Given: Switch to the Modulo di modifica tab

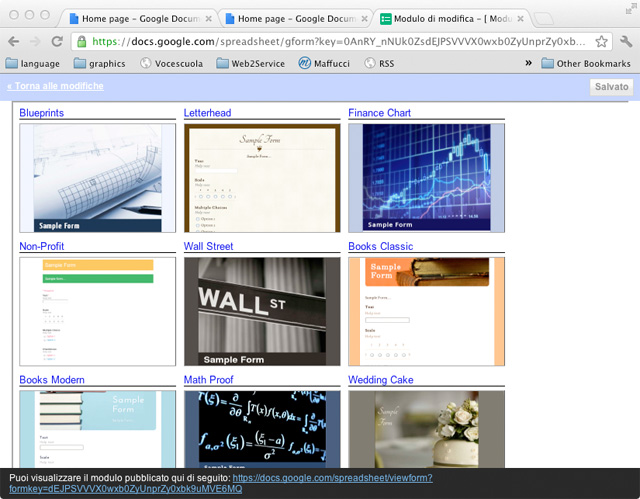Looking at the screenshot, I should pos(448,18).
